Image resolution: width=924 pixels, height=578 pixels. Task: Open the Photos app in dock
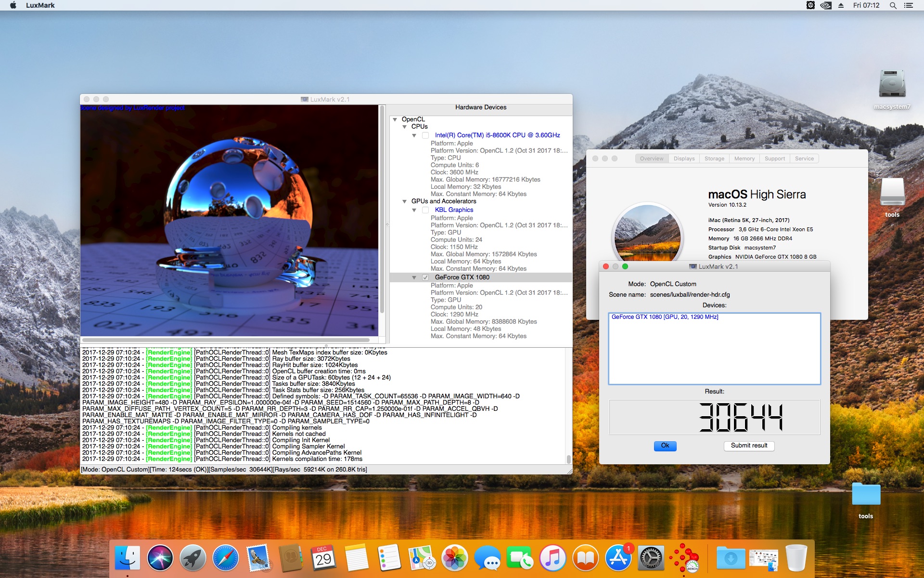[x=454, y=558]
